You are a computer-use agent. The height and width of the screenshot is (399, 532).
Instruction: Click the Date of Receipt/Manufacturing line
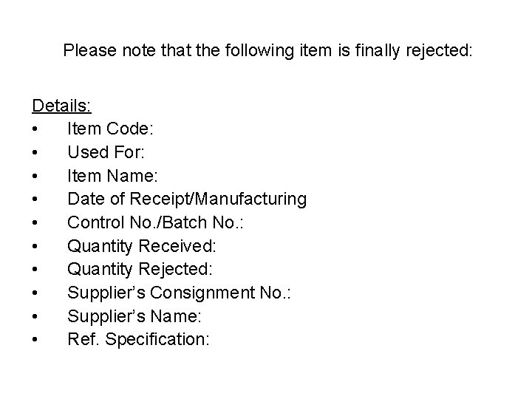click(x=186, y=199)
